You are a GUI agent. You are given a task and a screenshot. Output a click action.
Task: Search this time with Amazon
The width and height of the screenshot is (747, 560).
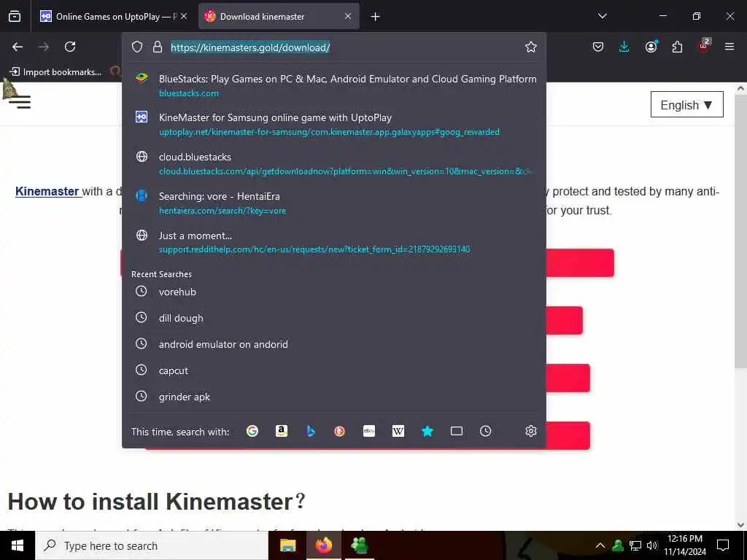pyautogui.click(x=282, y=431)
